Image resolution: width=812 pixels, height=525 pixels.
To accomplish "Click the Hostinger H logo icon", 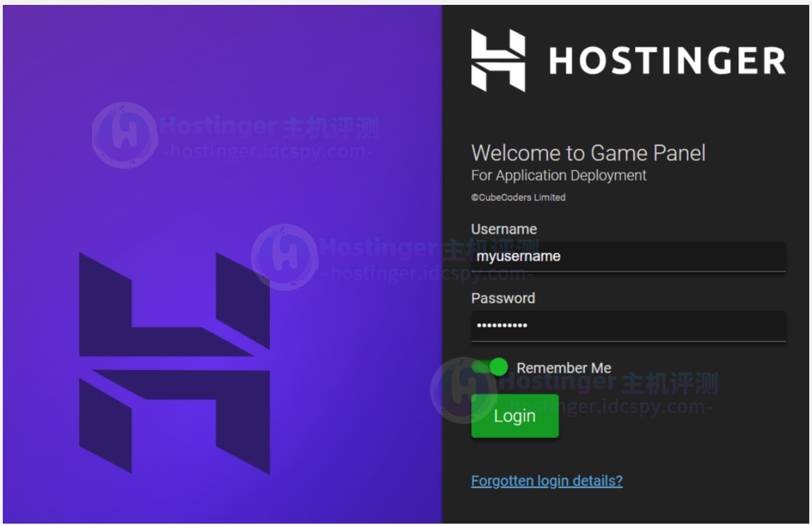I will coord(498,60).
